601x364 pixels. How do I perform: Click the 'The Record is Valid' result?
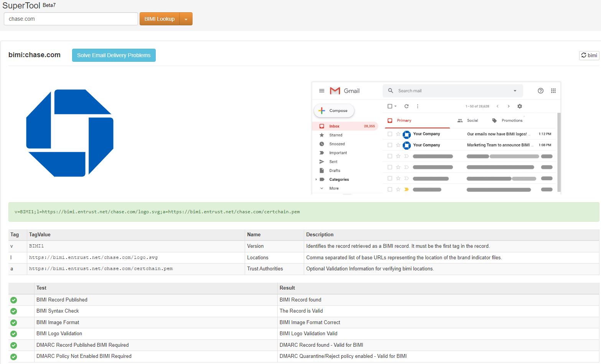tap(301, 311)
